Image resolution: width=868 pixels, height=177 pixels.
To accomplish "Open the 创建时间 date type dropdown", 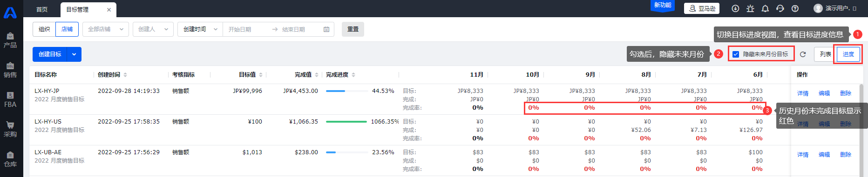I will pyautogui.click(x=200, y=29).
